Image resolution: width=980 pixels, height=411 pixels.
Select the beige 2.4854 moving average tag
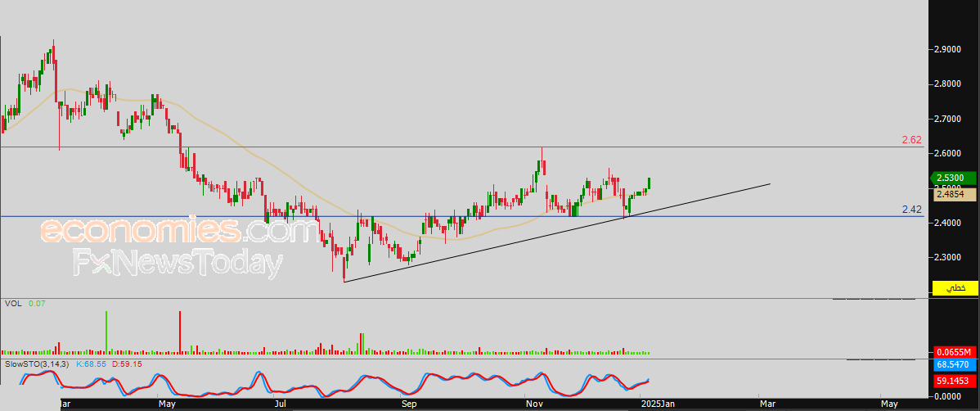coord(955,195)
